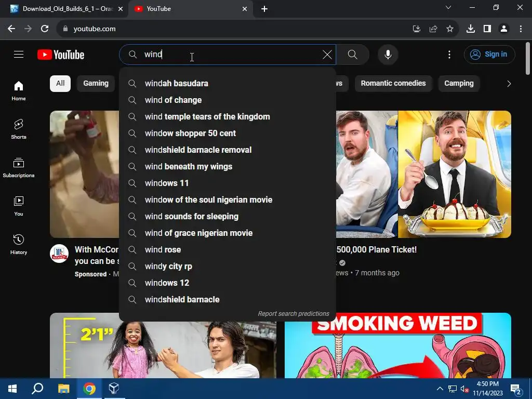Click the Chrome taskbar icon
The width and height of the screenshot is (532, 399).
pyautogui.click(x=89, y=389)
